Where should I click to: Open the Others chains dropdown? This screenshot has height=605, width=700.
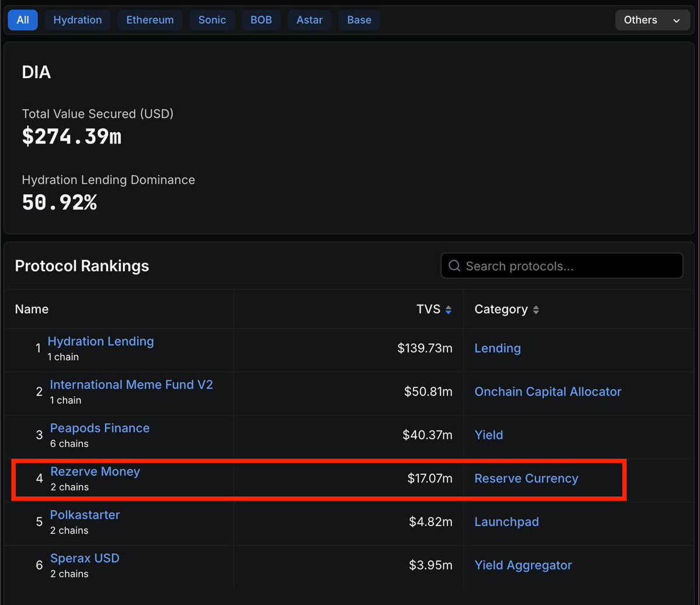coord(653,20)
